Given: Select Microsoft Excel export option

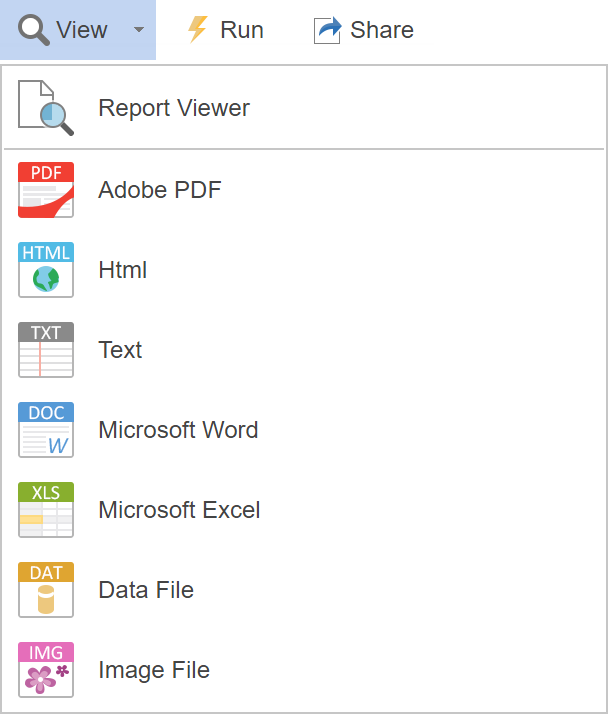Looking at the screenshot, I should click(179, 510).
